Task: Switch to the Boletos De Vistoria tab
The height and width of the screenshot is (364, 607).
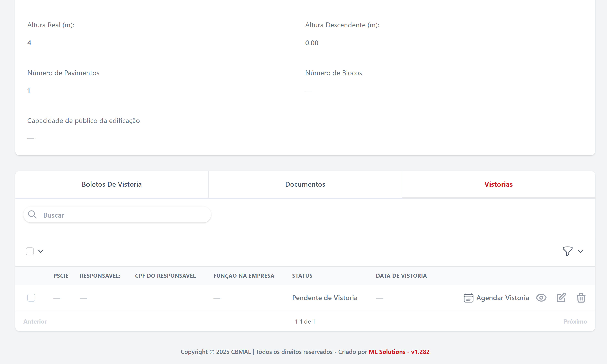Action: (112, 184)
